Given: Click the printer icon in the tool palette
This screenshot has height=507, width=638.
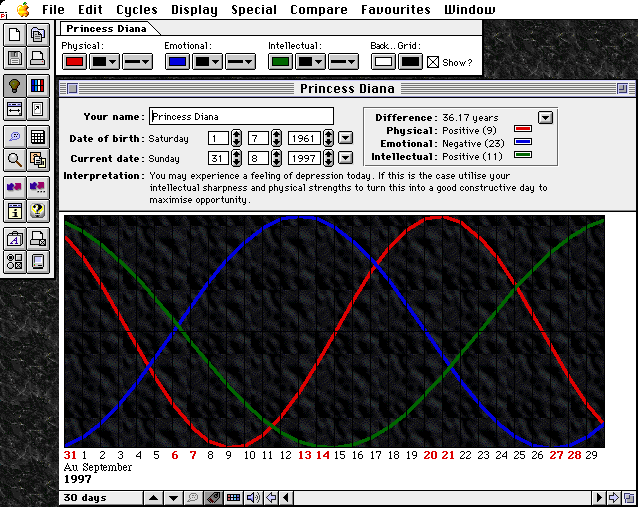Looking at the screenshot, I should pyautogui.click(x=38, y=58).
